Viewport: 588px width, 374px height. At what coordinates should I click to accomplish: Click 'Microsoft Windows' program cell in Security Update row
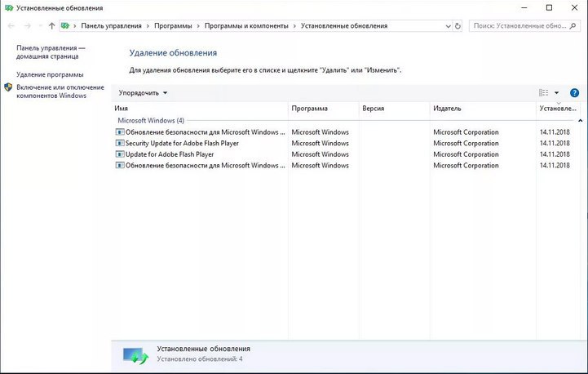click(320, 143)
